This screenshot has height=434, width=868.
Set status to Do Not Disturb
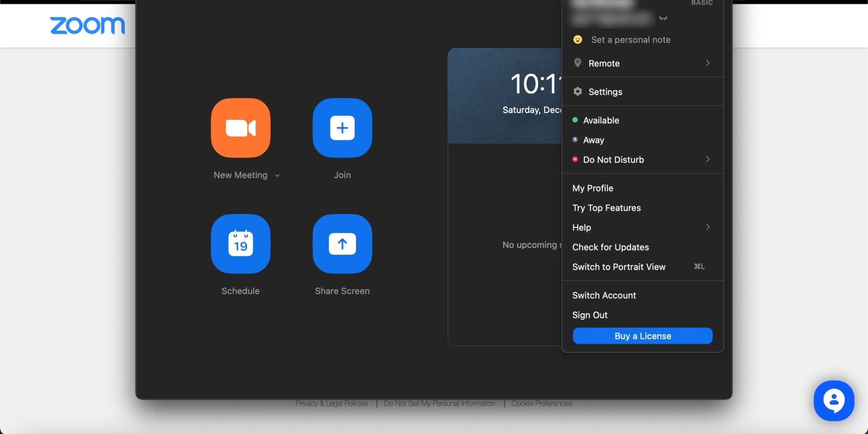[x=613, y=160]
